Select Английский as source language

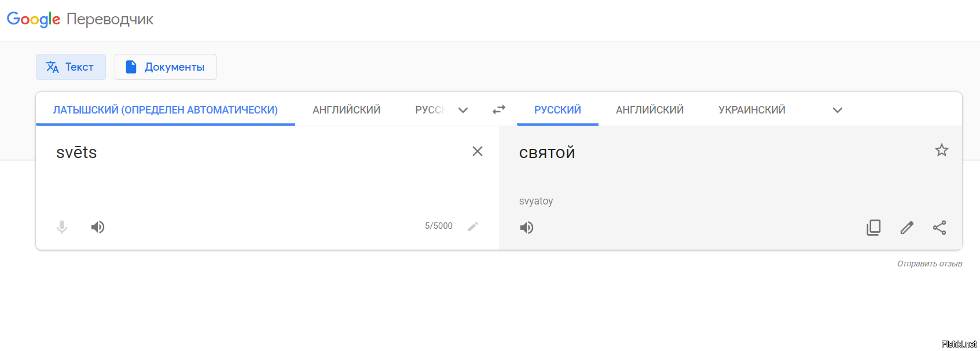coord(346,110)
